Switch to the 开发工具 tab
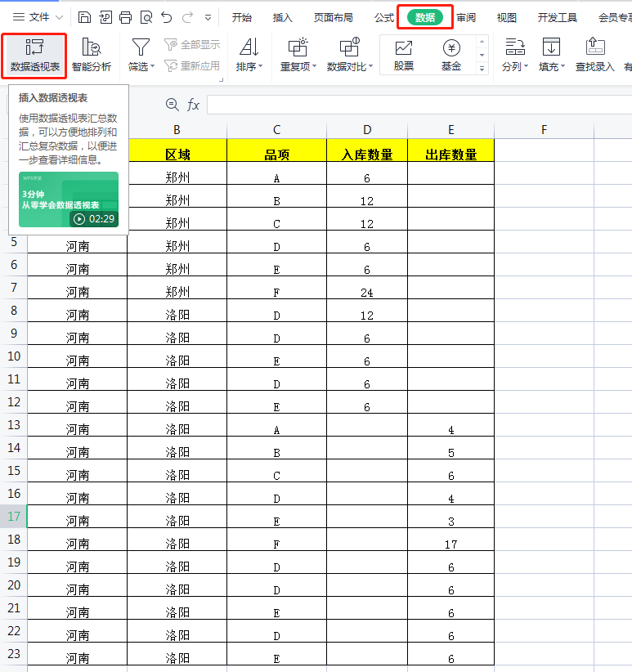This screenshot has height=672, width=632. click(x=557, y=17)
